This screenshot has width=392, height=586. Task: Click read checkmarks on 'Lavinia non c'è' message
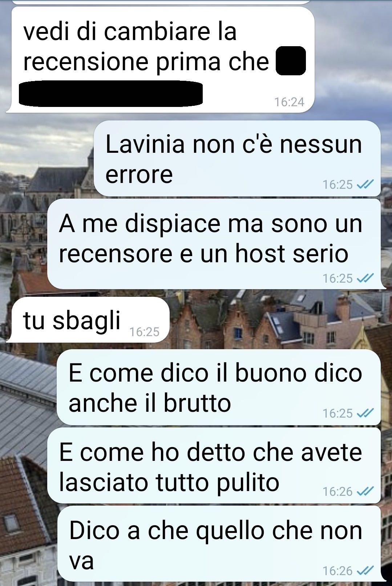tap(365, 185)
